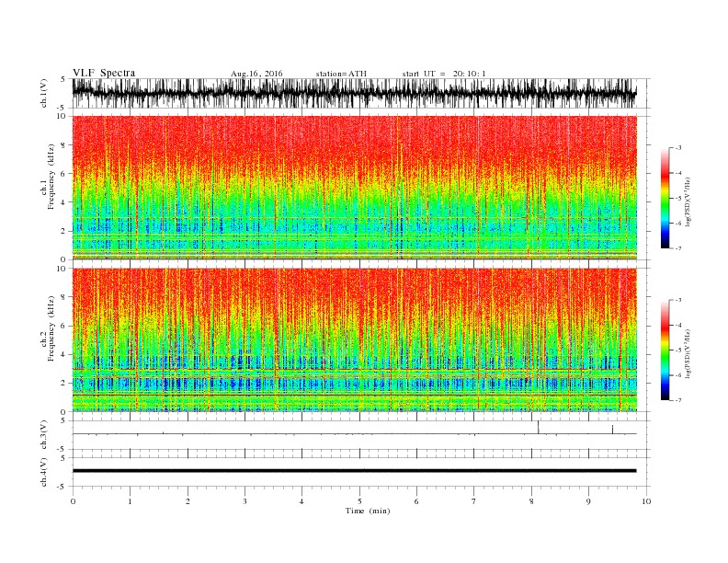Click the "VLF Spectra" plot title
The height and width of the screenshot is (563, 728).
104,73
